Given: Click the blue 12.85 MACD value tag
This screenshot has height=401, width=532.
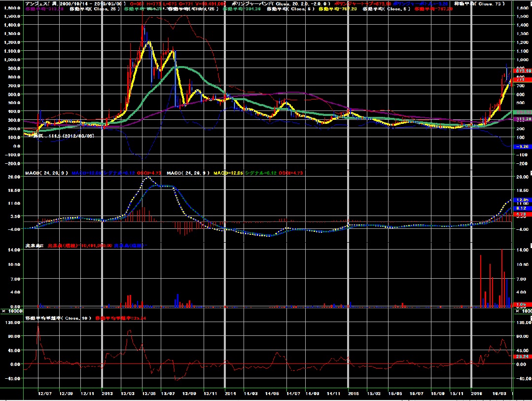Looking at the screenshot, I should tap(522, 200).
